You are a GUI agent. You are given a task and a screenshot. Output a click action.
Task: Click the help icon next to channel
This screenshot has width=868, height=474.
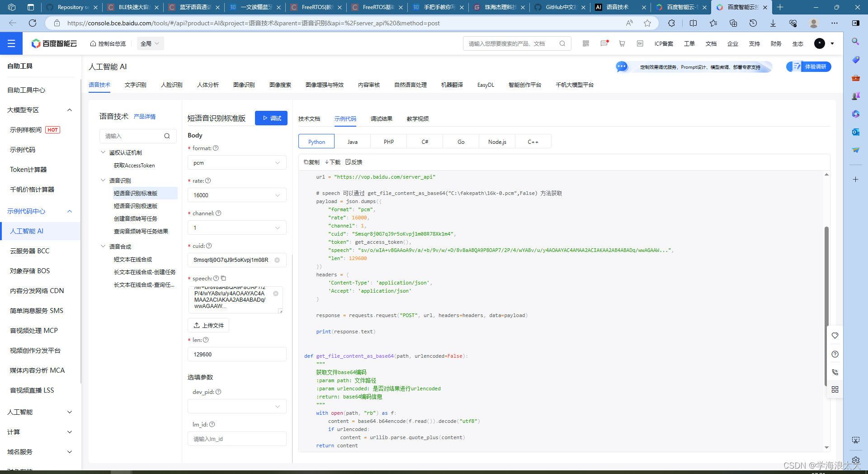click(x=218, y=213)
